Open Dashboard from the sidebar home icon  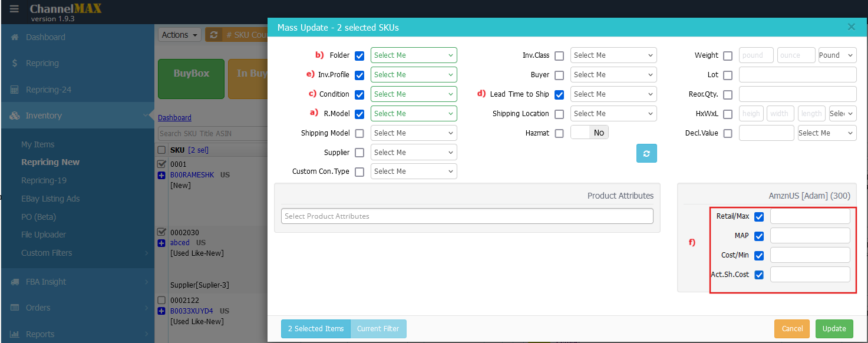[x=15, y=37]
